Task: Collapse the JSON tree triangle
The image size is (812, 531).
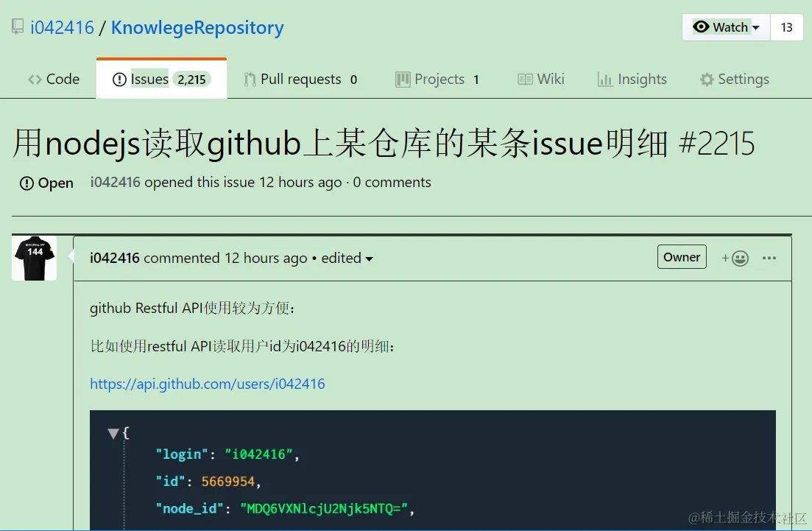Action: [113, 434]
